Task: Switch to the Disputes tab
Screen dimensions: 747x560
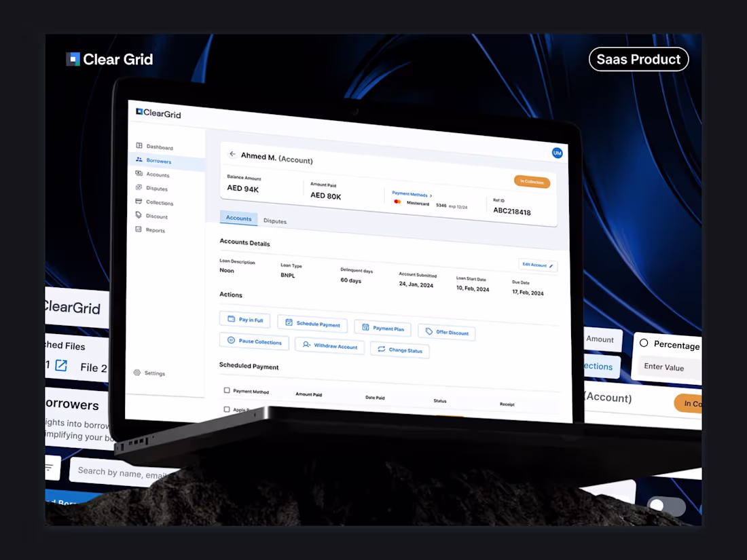Action: pos(274,221)
